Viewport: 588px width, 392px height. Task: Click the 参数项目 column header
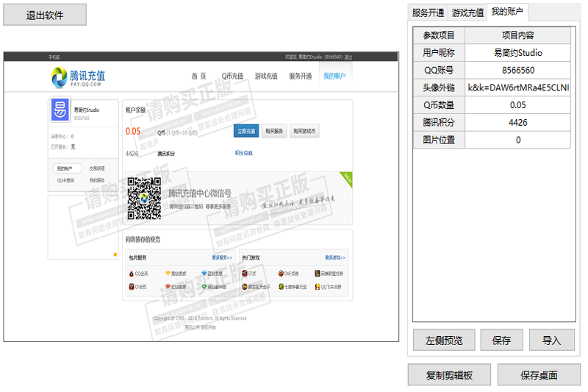point(439,35)
